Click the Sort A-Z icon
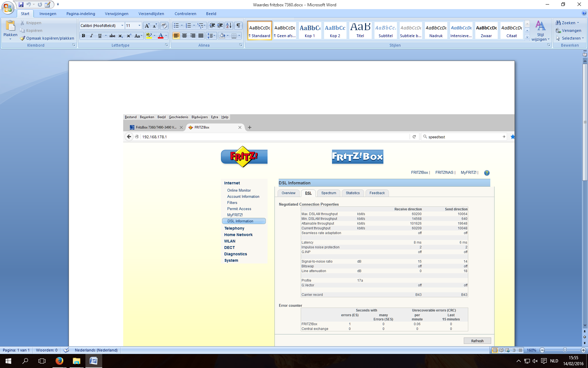Viewport: 588px width, 368px height. (x=229, y=26)
